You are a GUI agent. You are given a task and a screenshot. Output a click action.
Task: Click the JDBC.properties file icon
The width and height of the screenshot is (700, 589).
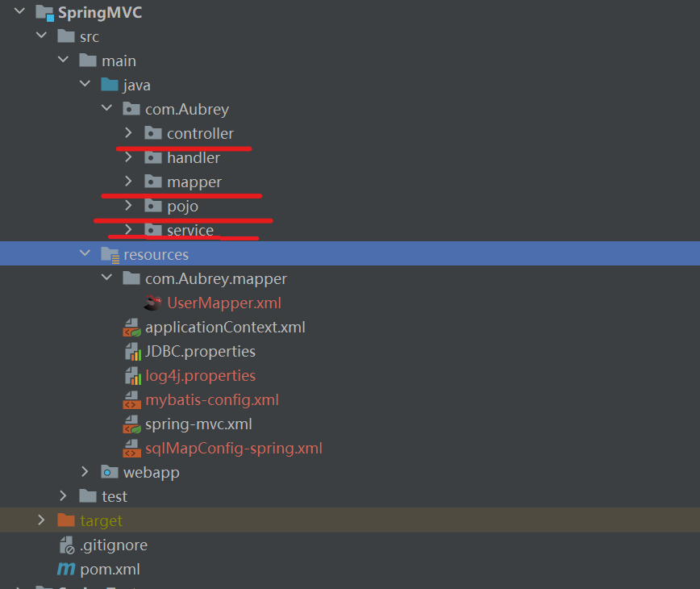click(132, 352)
